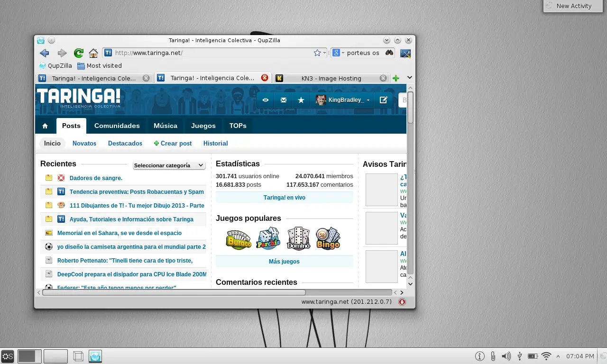Select the Posts navigation tab
Screen dimensions: 607x364
tap(71, 126)
